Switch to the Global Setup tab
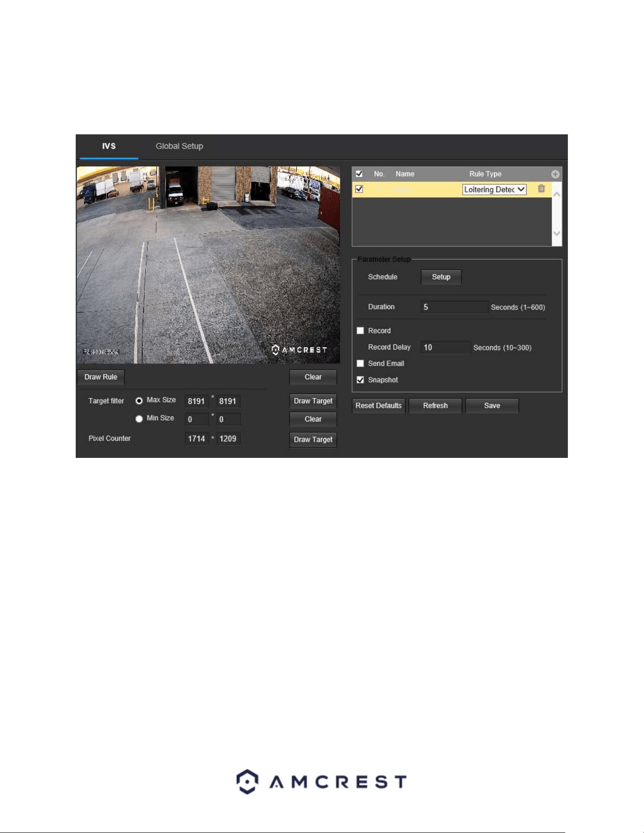 (179, 146)
